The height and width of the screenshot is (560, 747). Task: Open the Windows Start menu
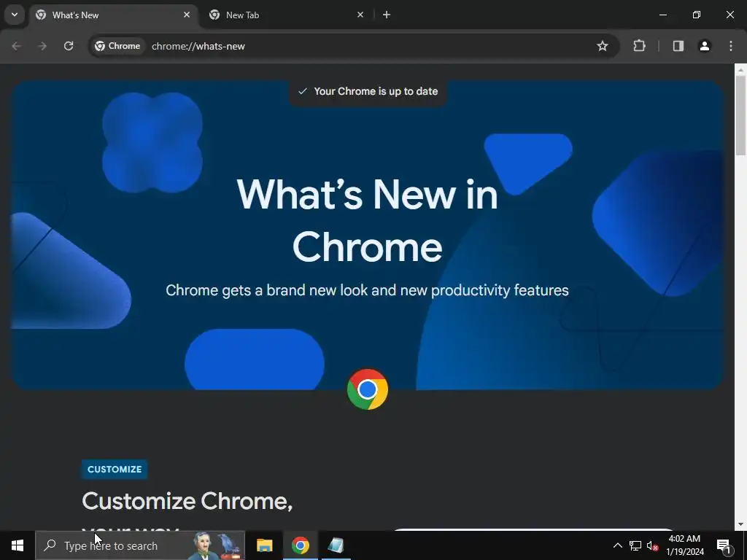click(18, 545)
